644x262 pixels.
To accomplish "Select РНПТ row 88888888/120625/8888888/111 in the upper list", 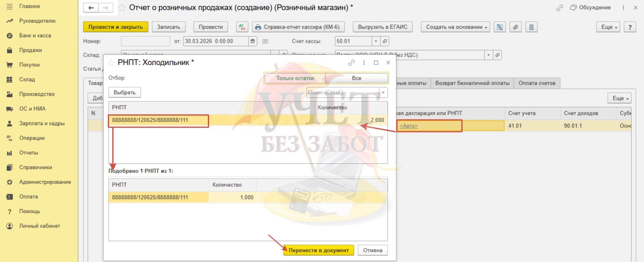I will [x=248, y=120].
